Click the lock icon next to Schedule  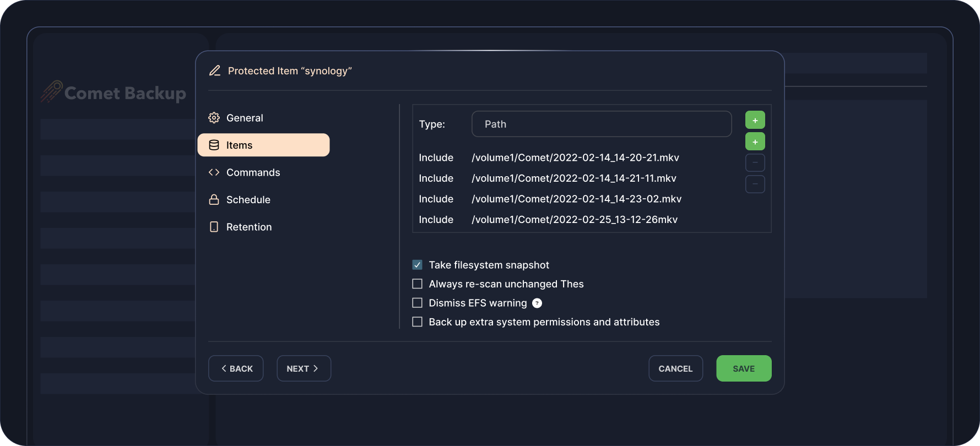point(214,200)
